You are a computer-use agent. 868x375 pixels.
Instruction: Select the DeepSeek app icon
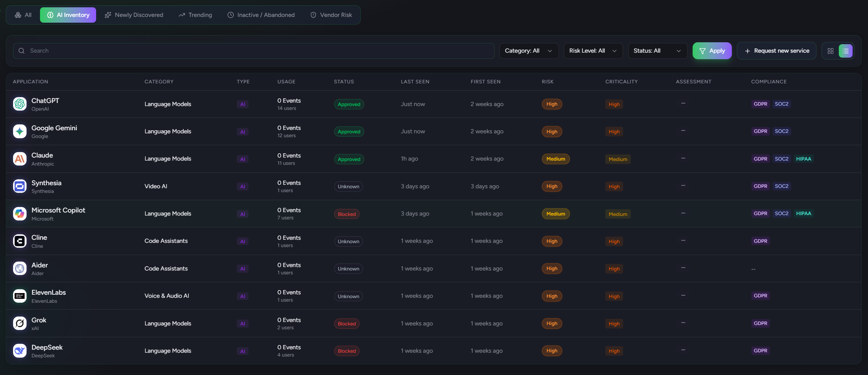coord(20,350)
